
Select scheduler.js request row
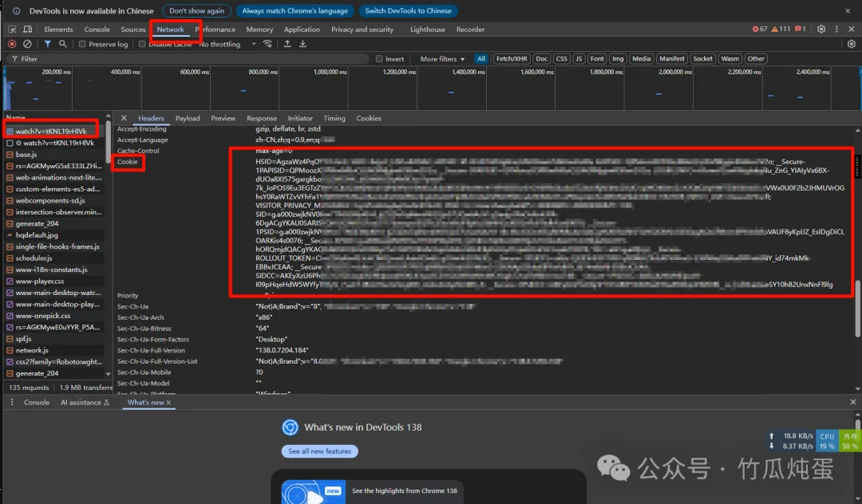[54, 258]
